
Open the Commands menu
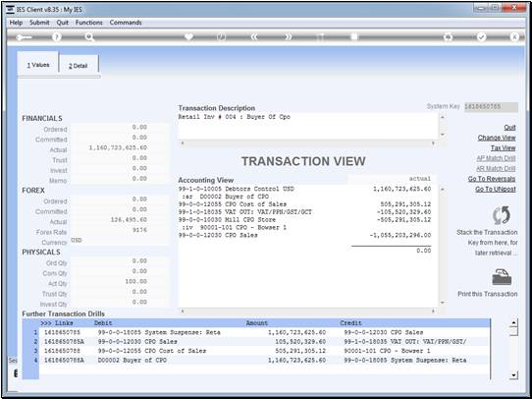tap(126, 23)
